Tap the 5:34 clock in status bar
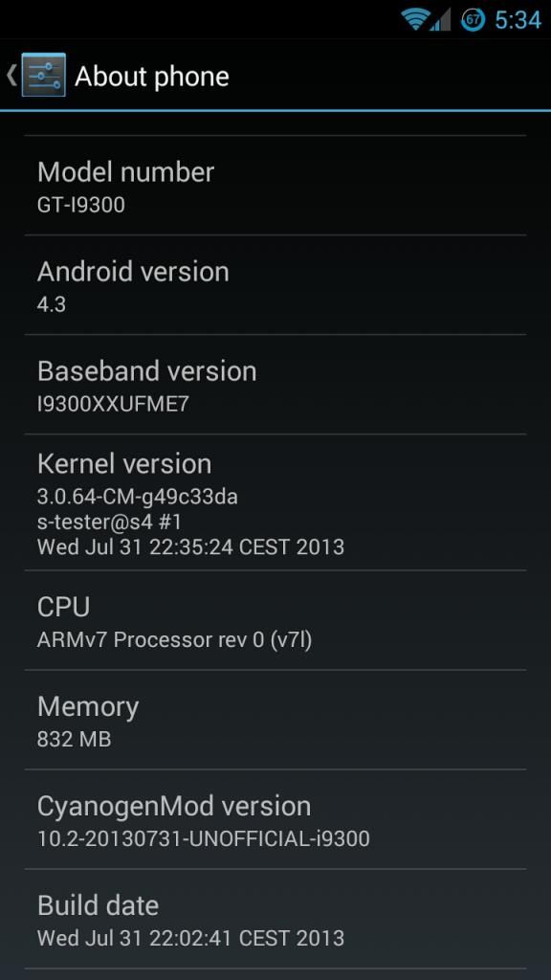Image resolution: width=551 pixels, height=980 pixels. 518,20
